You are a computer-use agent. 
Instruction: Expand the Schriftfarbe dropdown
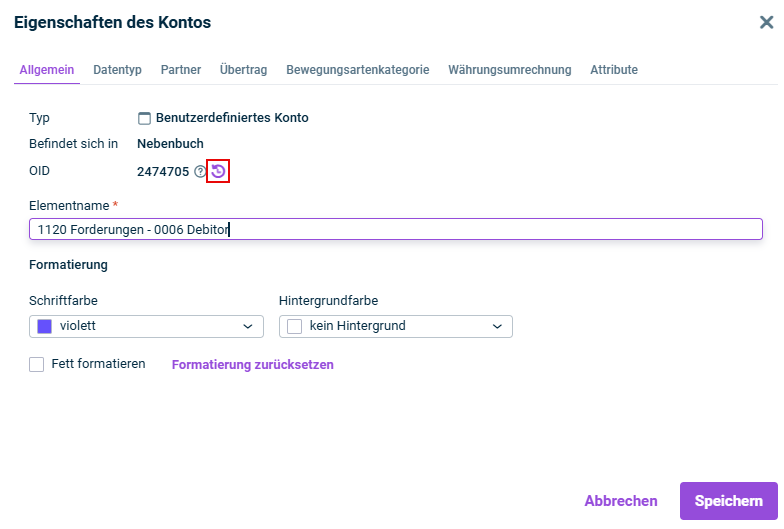click(x=146, y=326)
